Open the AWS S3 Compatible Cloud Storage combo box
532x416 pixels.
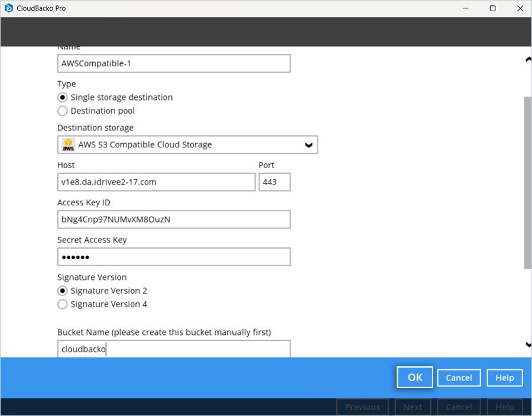pyautogui.click(x=187, y=145)
